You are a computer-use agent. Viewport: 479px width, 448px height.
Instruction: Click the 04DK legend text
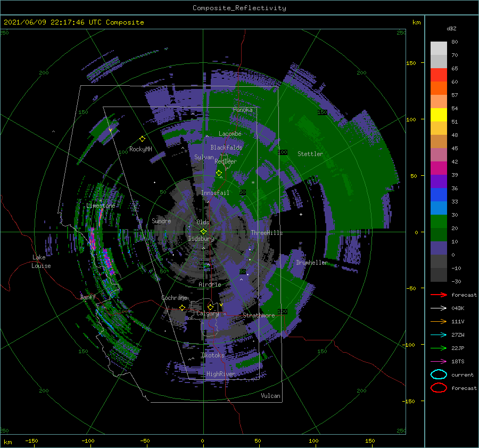point(458,308)
